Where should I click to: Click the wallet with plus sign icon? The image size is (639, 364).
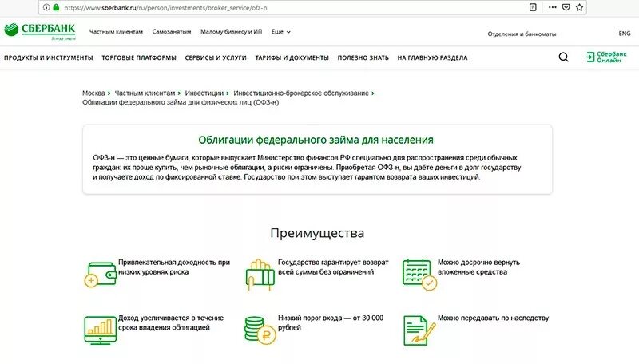coord(101,275)
